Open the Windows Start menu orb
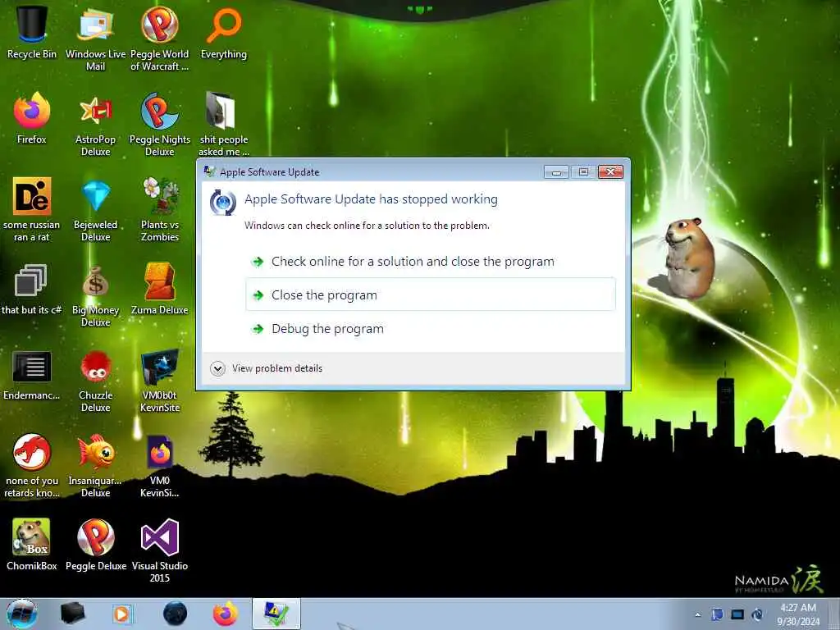 [22, 614]
